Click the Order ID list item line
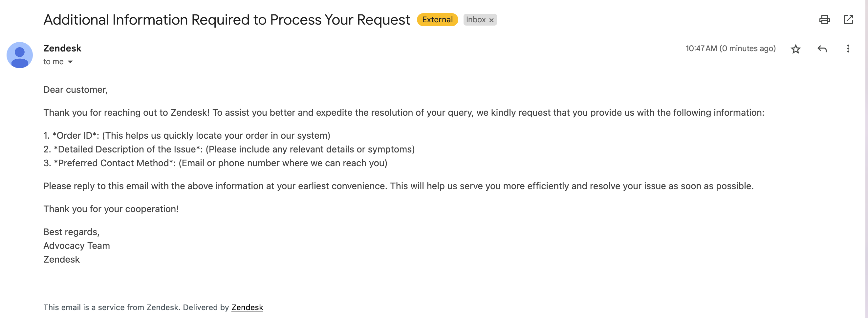 point(187,136)
